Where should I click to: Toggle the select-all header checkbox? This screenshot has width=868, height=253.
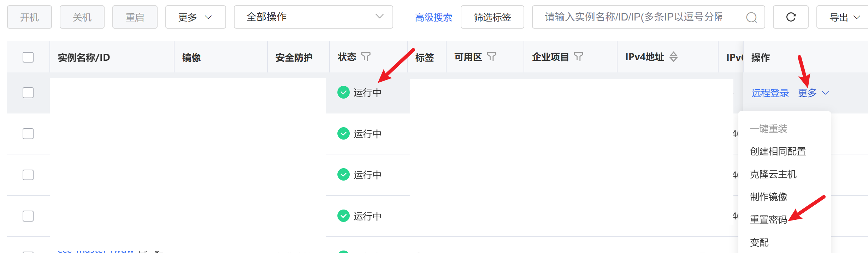tap(28, 57)
